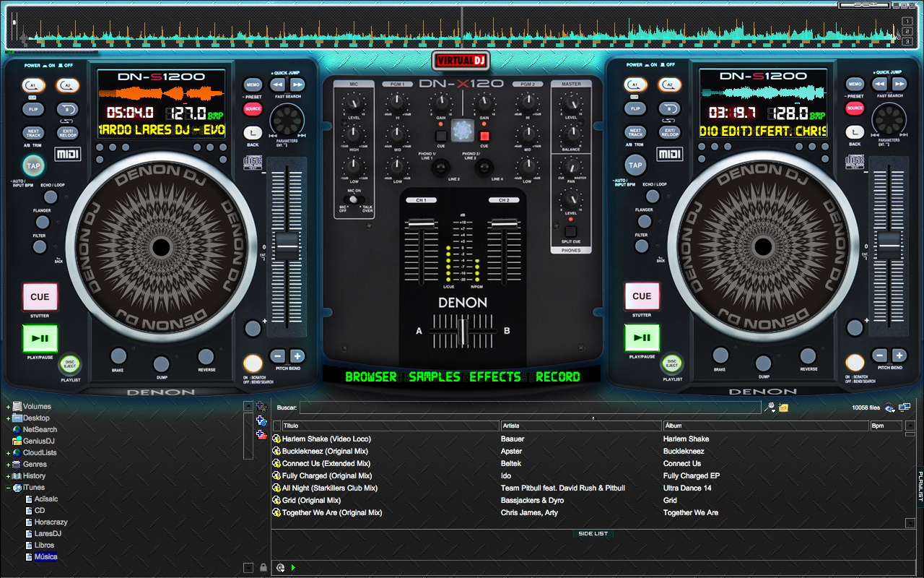The width and height of the screenshot is (924, 578).
Task: Toggle PLAY/PAUSE on the right deck
Action: [642, 337]
